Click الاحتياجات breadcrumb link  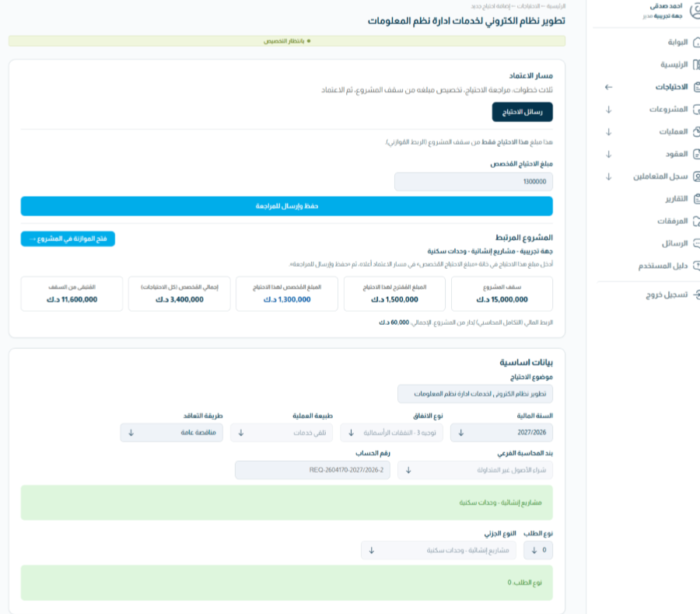pos(528,6)
